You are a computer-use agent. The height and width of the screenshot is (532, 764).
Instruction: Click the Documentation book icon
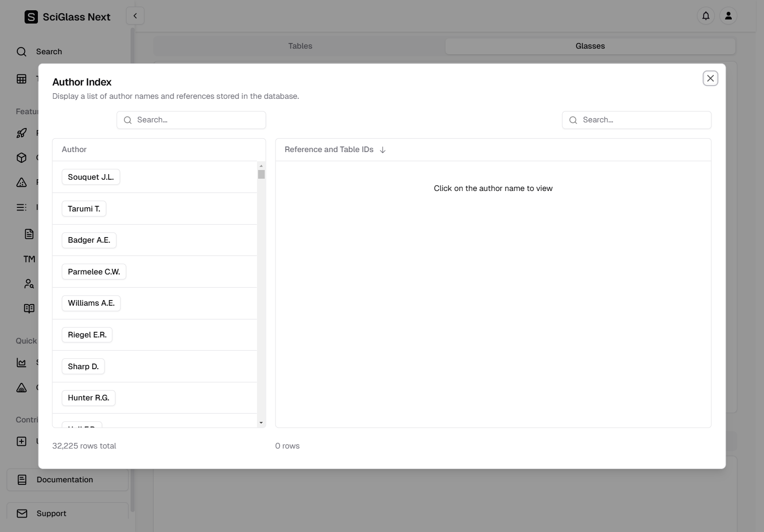(22, 480)
